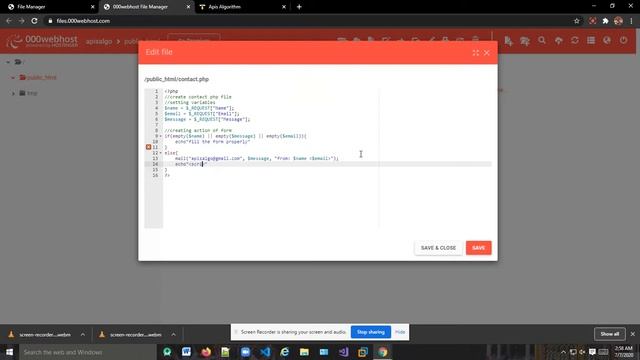The height and width of the screenshot is (360, 640).
Task: Click line number 16 in the gutter
Action: (x=155, y=175)
